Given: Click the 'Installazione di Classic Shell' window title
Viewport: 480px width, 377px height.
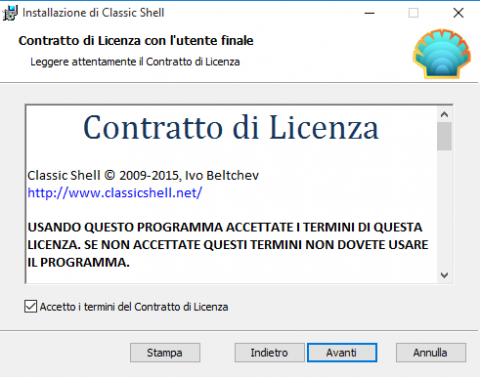Looking at the screenshot, I should click(93, 13).
